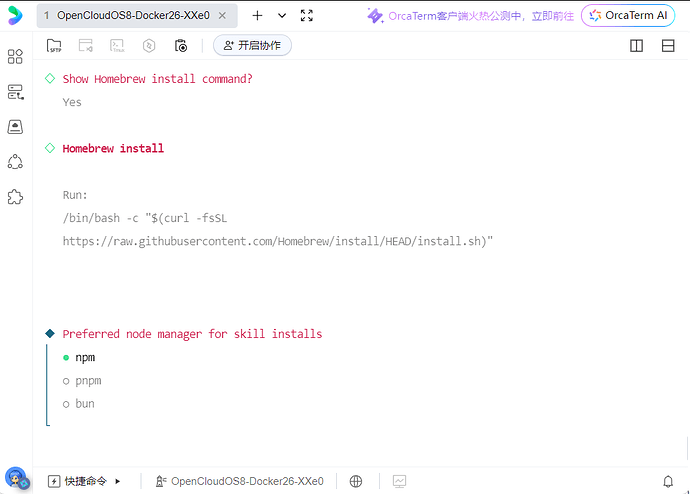Click the raw.githubusercontent.com install URL
Screen dimensions: 690x494
[278, 242]
